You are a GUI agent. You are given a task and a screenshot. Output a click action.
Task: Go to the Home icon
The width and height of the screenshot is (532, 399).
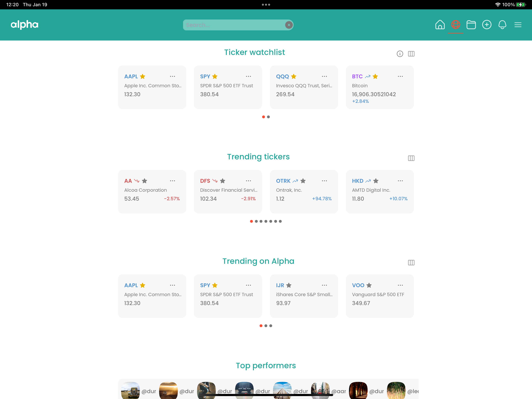coord(440,25)
